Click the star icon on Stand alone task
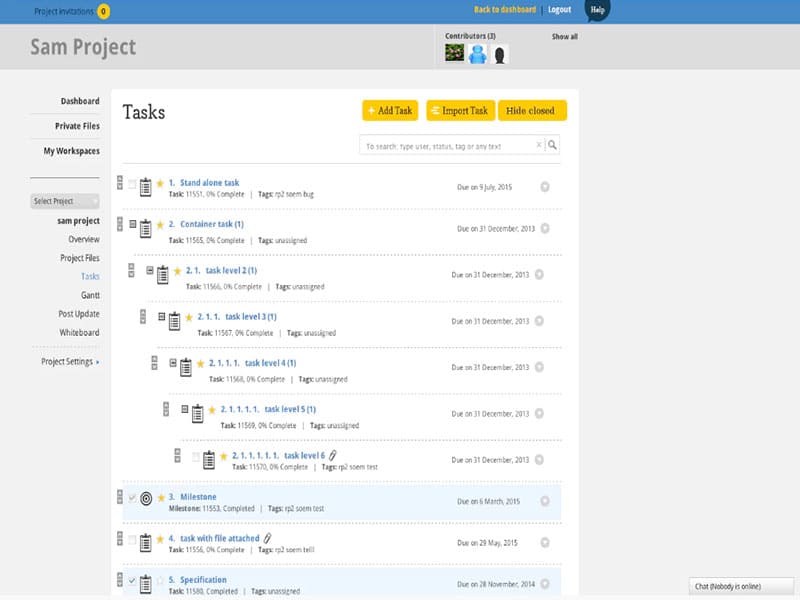 pyautogui.click(x=160, y=184)
